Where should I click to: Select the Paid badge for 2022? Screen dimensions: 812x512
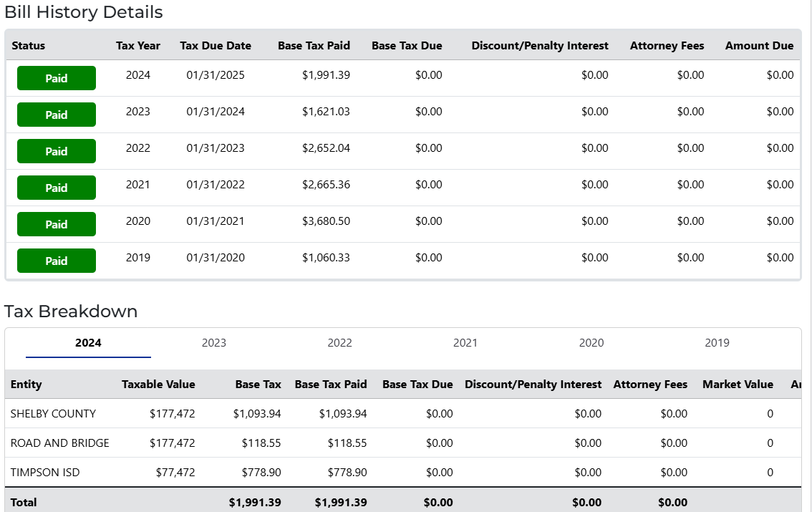[57, 151]
